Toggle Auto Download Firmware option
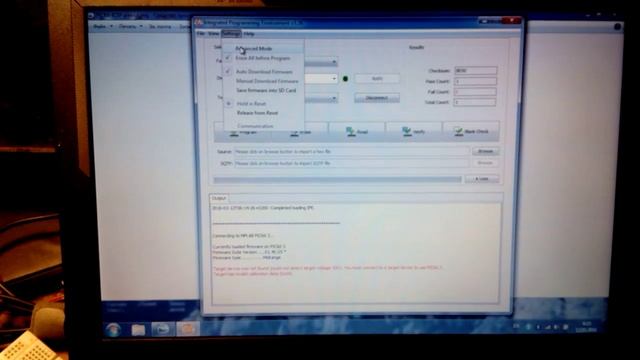 (263, 72)
